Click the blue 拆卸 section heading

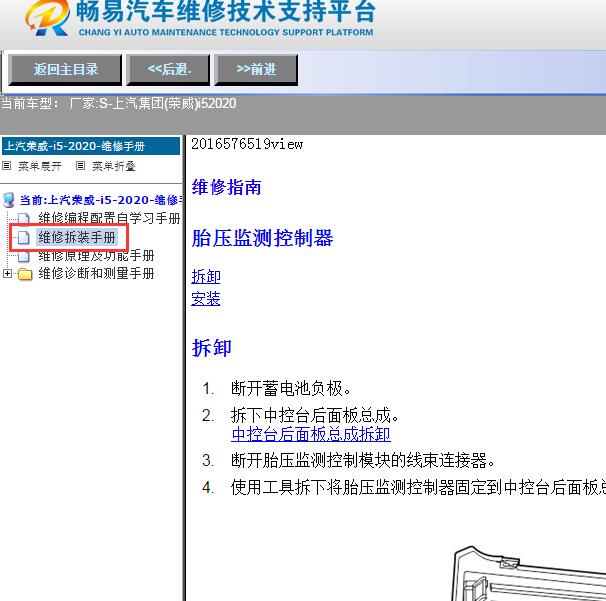point(212,348)
